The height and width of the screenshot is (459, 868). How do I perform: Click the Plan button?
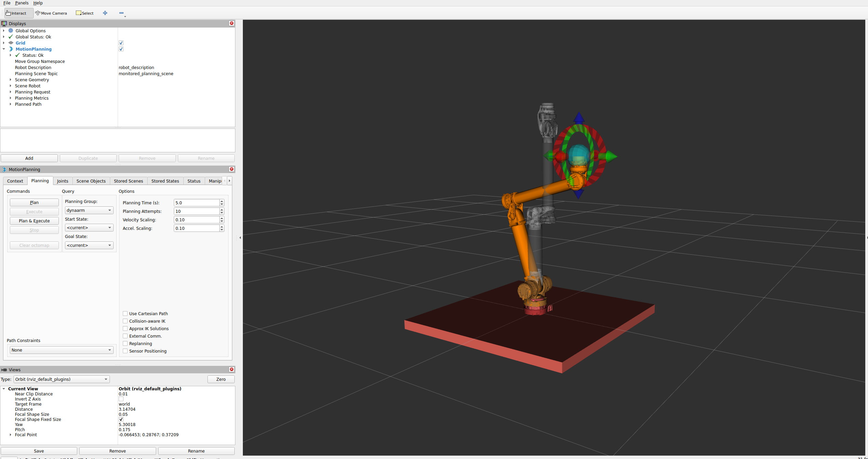[x=34, y=202]
